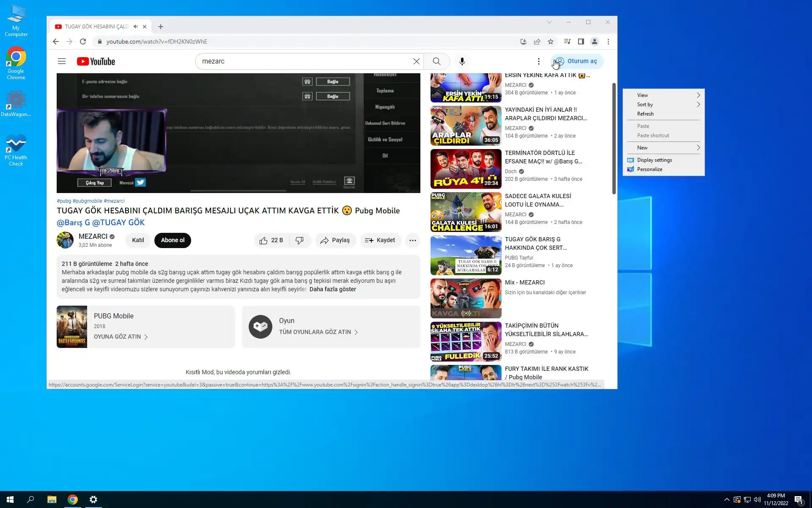Open YouTube hamburger guide menu
812x508 pixels.
[62, 61]
